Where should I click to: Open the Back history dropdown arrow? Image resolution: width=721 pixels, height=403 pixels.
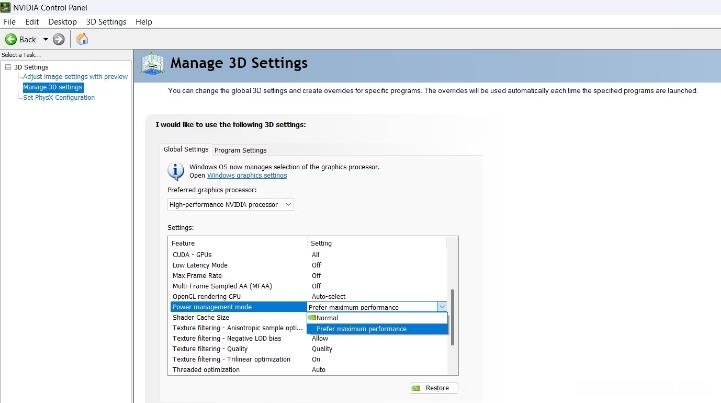pyautogui.click(x=45, y=39)
